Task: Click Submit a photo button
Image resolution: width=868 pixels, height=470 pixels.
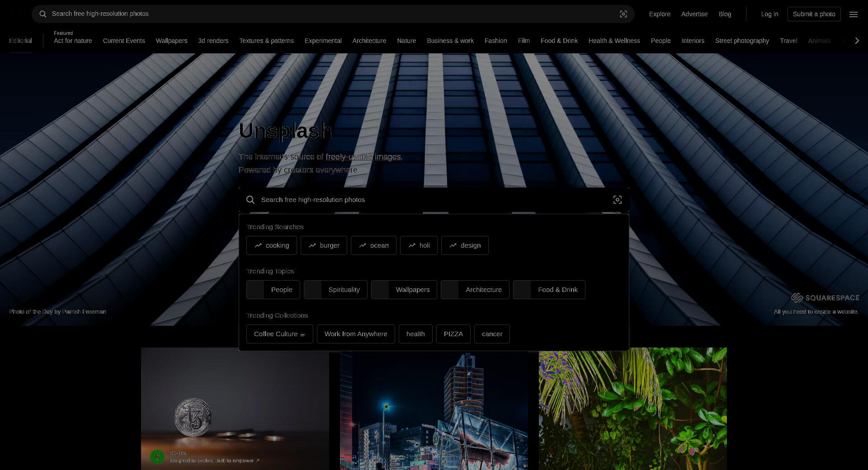Action: click(814, 14)
